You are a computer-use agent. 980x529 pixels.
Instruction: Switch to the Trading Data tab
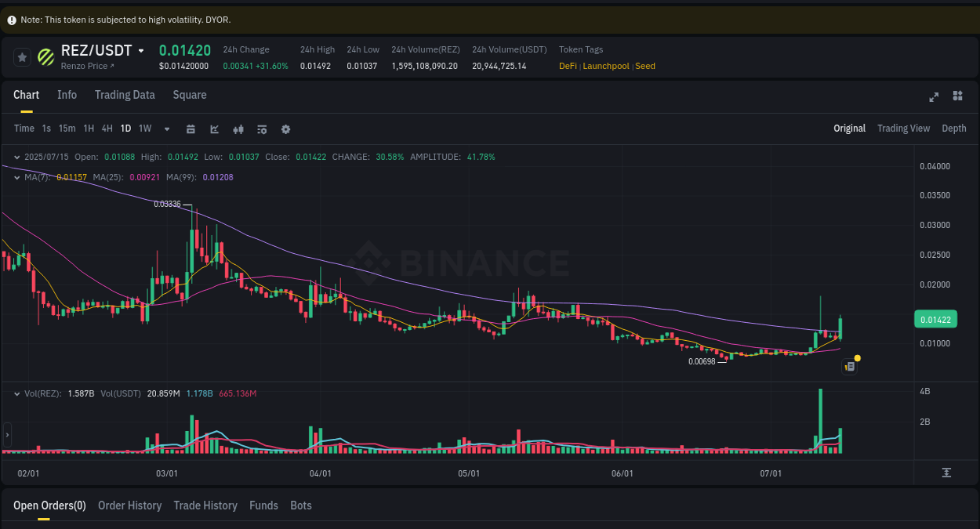pyautogui.click(x=125, y=95)
